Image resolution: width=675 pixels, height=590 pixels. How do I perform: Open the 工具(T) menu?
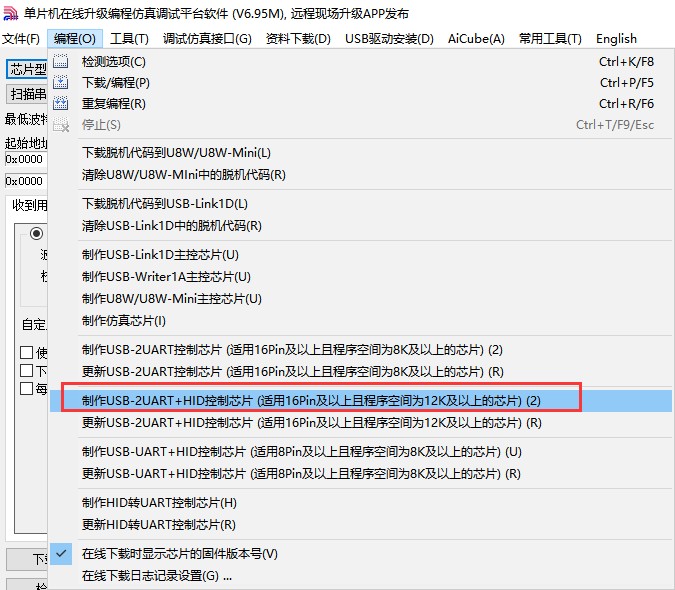(x=129, y=39)
